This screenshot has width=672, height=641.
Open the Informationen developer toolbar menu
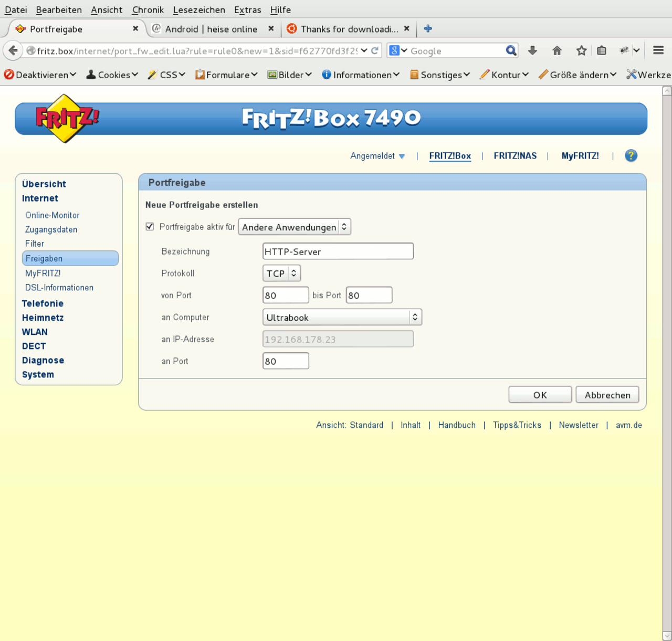361,75
